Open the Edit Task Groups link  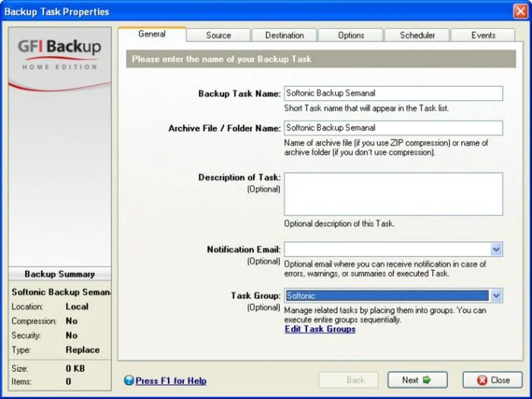320,329
